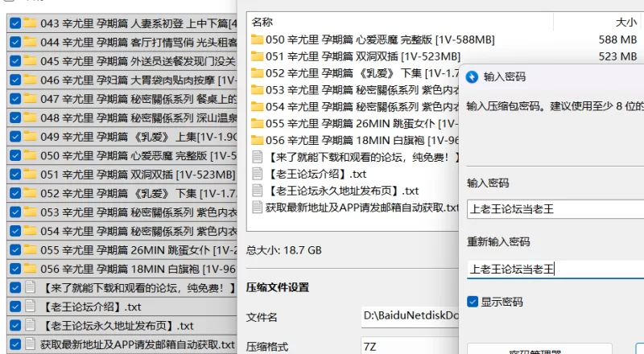This screenshot has width=644, height=354.
Task: Uncheck the checkbox for item 056 in left list
Action: pyautogui.click(x=14, y=269)
